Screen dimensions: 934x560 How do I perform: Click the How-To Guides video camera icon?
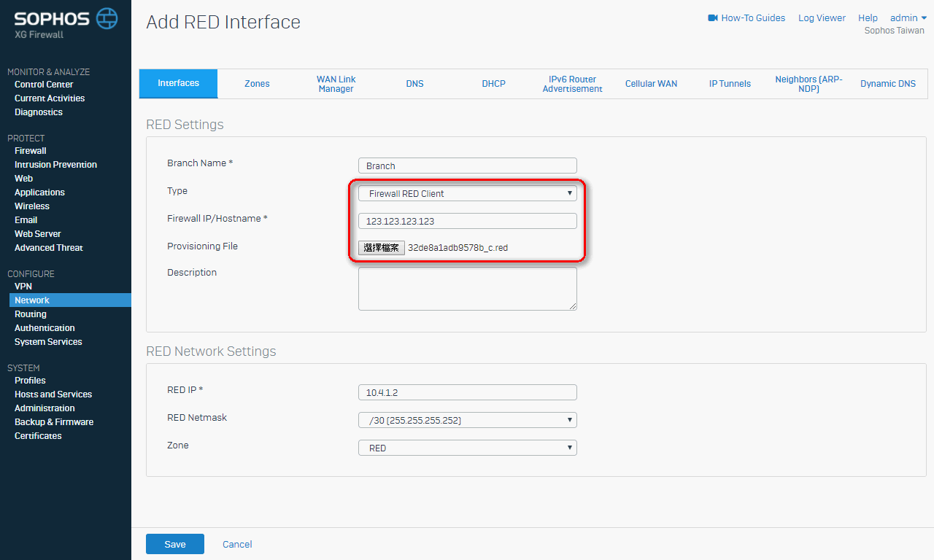(713, 17)
